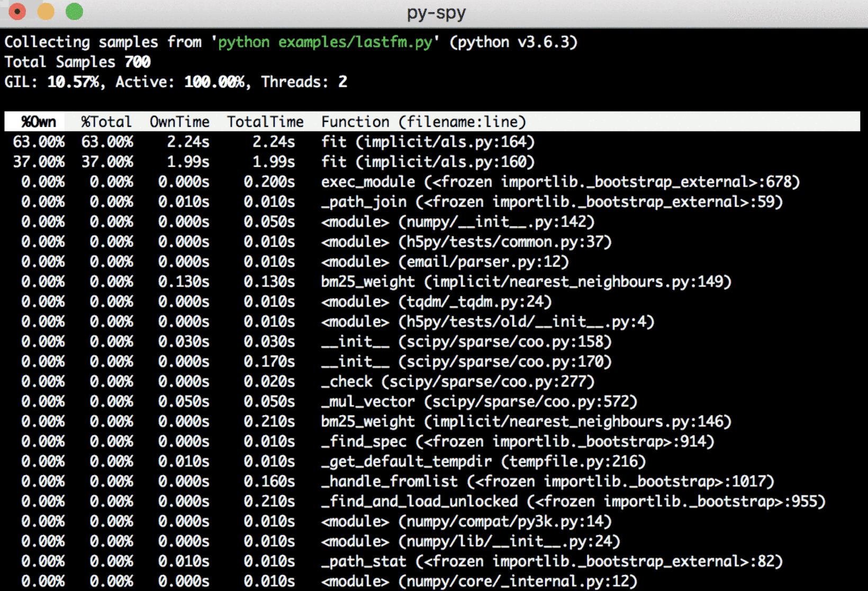Image resolution: width=868 pixels, height=591 pixels.
Task: Select the <module> (email/parser.py:12) row
Action: pyautogui.click(x=432, y=262)
